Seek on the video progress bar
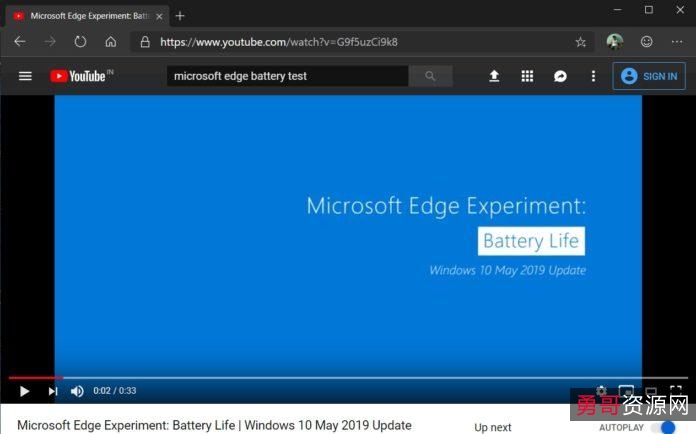 (x=348, y=378)
